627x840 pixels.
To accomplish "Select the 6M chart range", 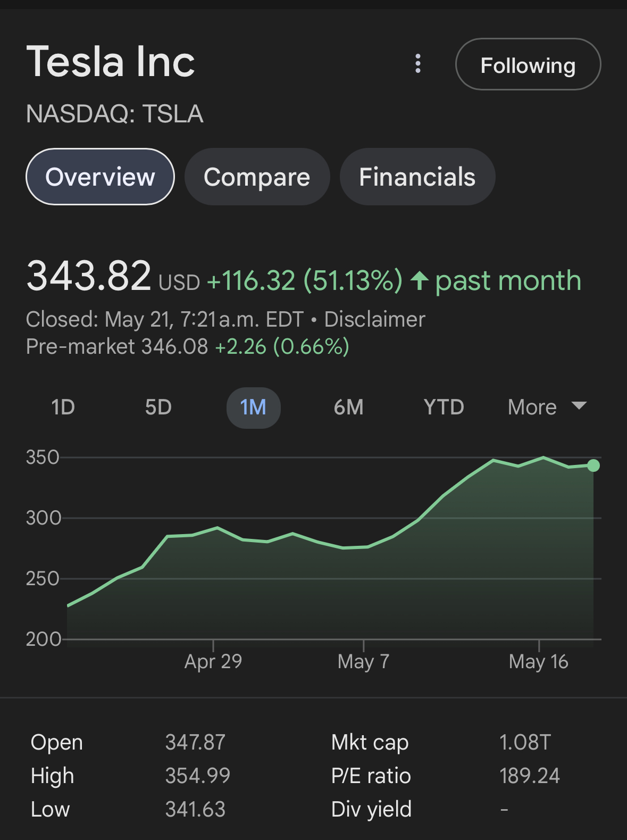I will click(348, 407).
